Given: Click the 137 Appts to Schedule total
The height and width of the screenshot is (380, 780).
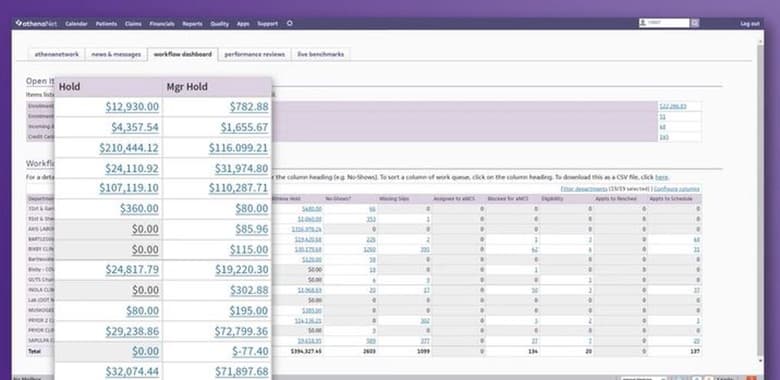Looking at the screenshot, I should click(695, 351).
